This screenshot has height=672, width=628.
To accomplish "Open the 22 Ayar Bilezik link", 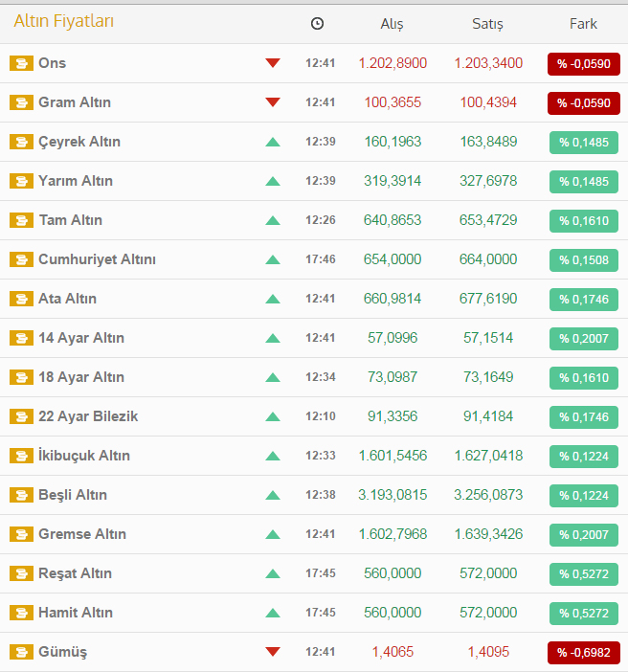I will tap(88, 416).
